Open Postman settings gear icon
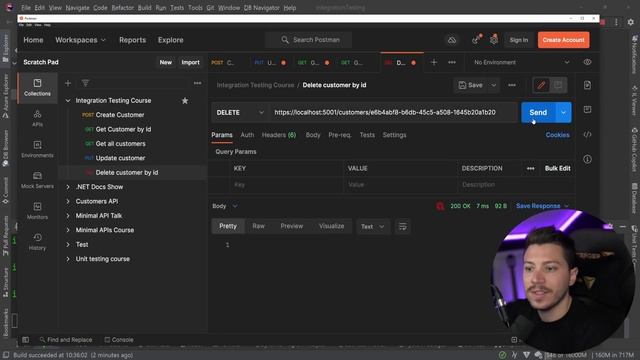The width and height of the screenshot is (640, 360). pos(494,40)
